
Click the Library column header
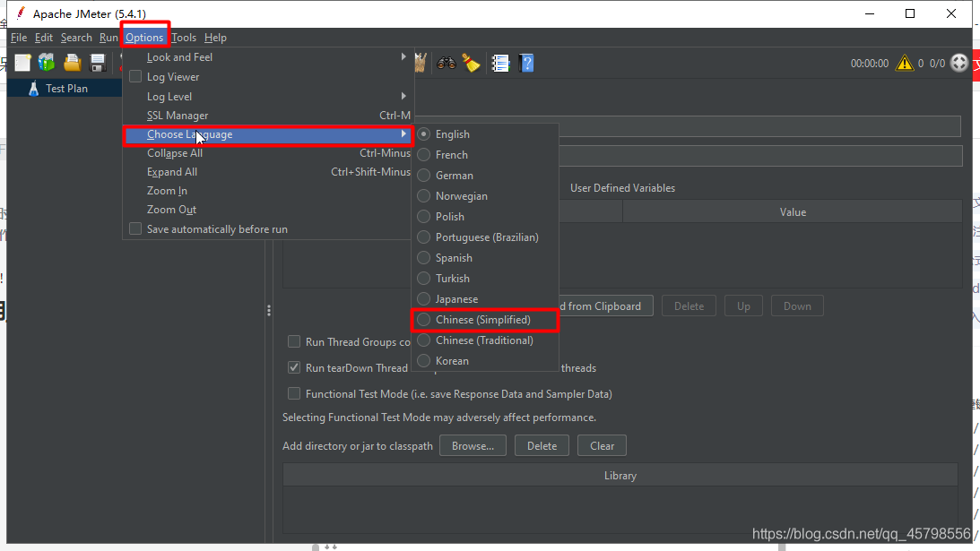[x=620, y=476]
